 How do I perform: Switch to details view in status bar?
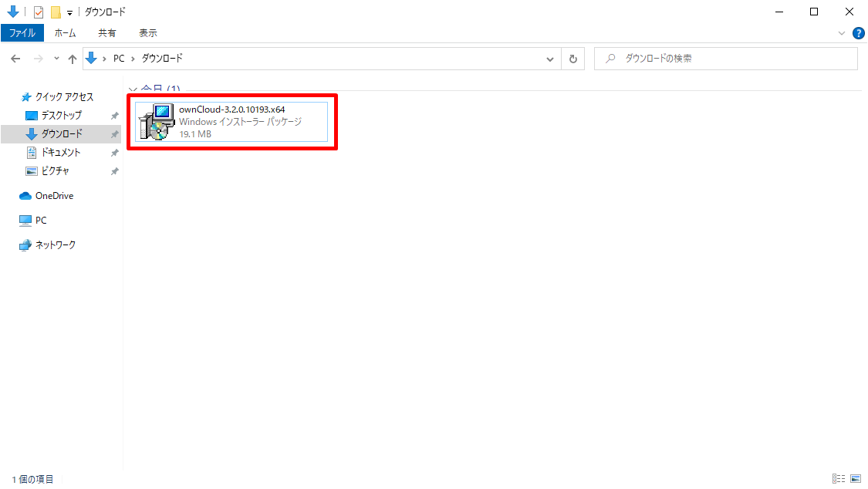(839, 478)
